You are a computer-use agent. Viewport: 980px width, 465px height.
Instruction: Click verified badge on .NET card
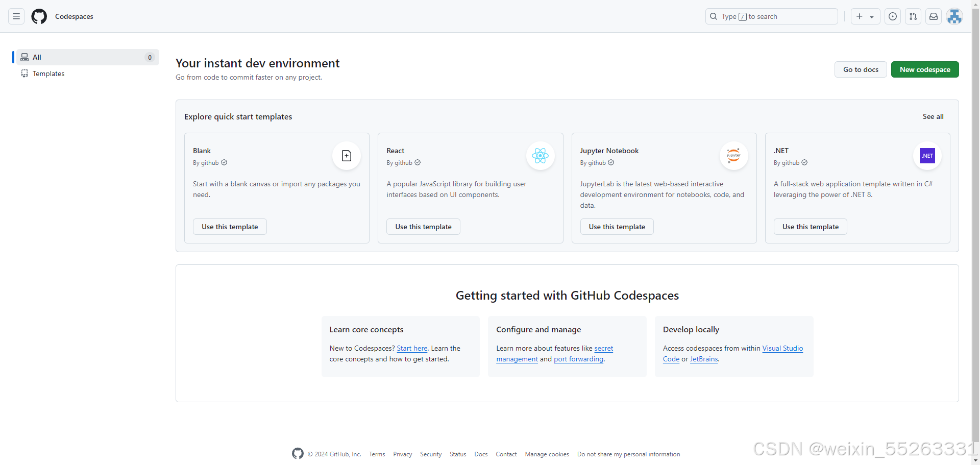point(804,162)
